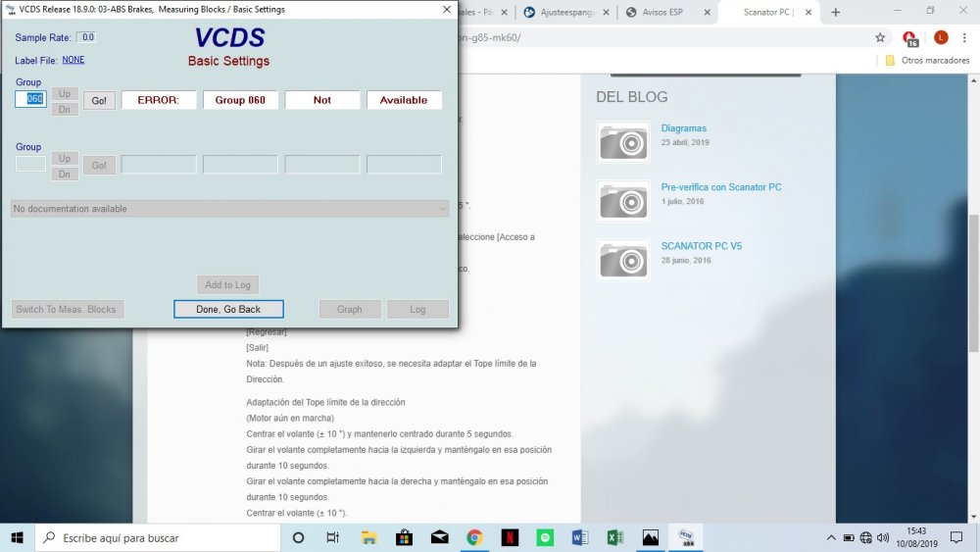Click Done, Go Back button
The width and height of the screenshot is (980, 552).
click(228, 309)
